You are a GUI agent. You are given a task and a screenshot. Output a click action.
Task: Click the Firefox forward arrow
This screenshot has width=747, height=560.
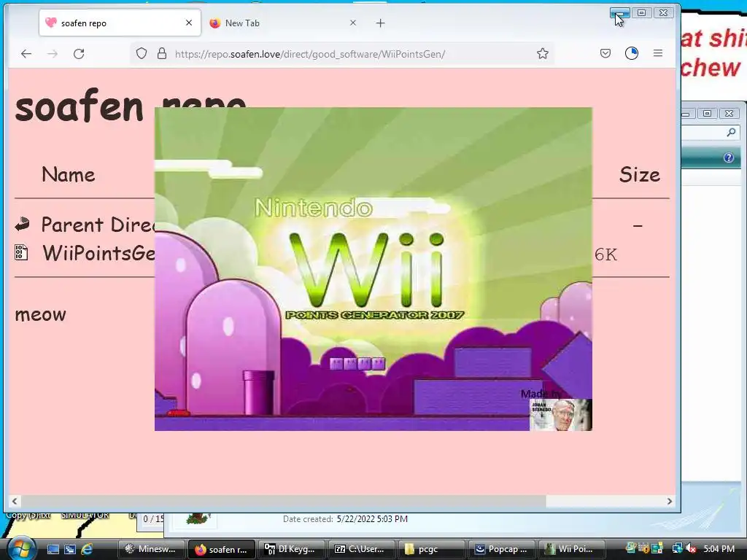[x=53, y=54]
